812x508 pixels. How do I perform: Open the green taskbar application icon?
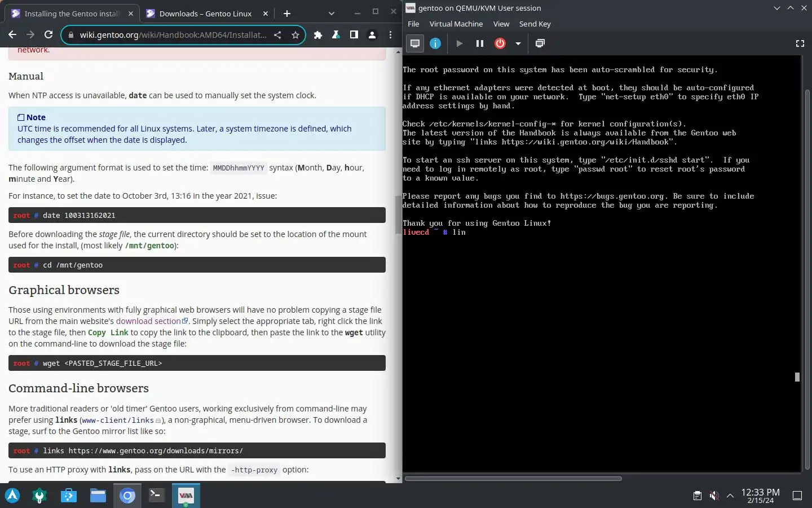(39, 496)
